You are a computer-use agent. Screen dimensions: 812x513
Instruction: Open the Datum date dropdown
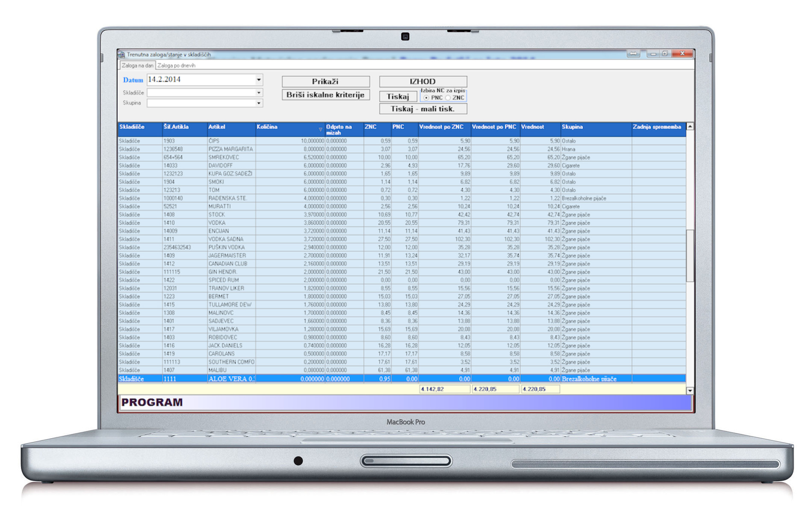pyautogui.click(x=259, y=80)
